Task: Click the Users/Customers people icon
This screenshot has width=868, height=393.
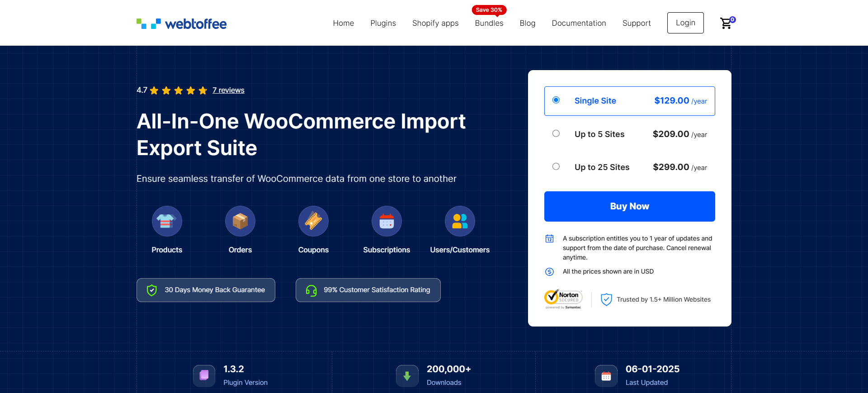Action: click(460, 221)
